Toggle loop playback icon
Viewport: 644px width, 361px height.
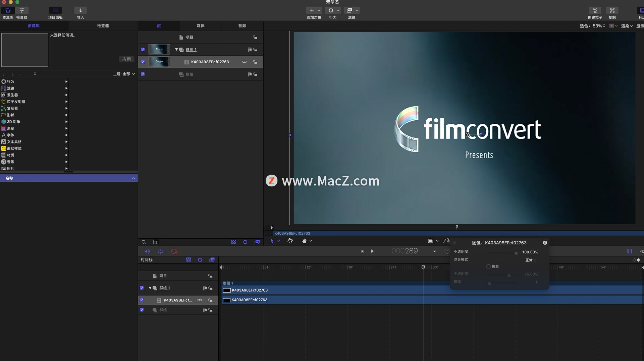pyautogui.click(x=161, y=251)
